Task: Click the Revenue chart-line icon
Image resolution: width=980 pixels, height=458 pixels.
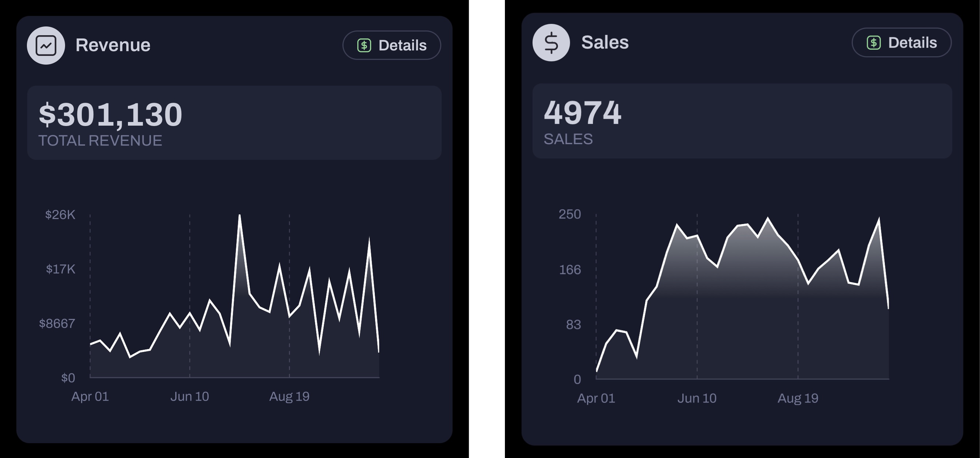Action: click(46, 45)
